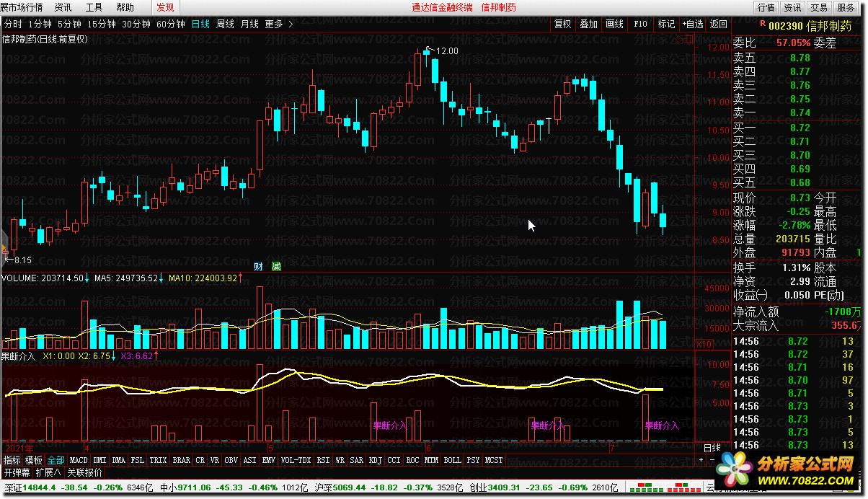Click the 002390 信邦制药 stock title
Viewport: 868px width, 499px height.
pos(808,25)
